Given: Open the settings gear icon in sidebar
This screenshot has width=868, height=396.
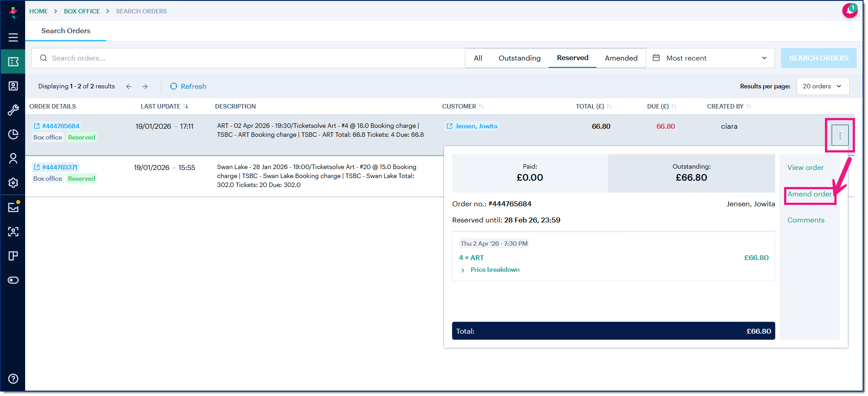Looking at the screenshot, I should (x=13, y=183).
